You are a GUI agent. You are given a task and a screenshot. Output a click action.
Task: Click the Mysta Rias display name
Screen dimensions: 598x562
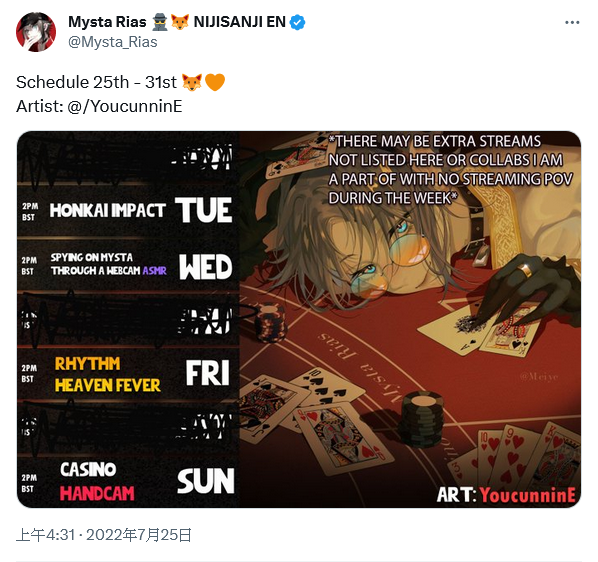(x=107, y=22)
